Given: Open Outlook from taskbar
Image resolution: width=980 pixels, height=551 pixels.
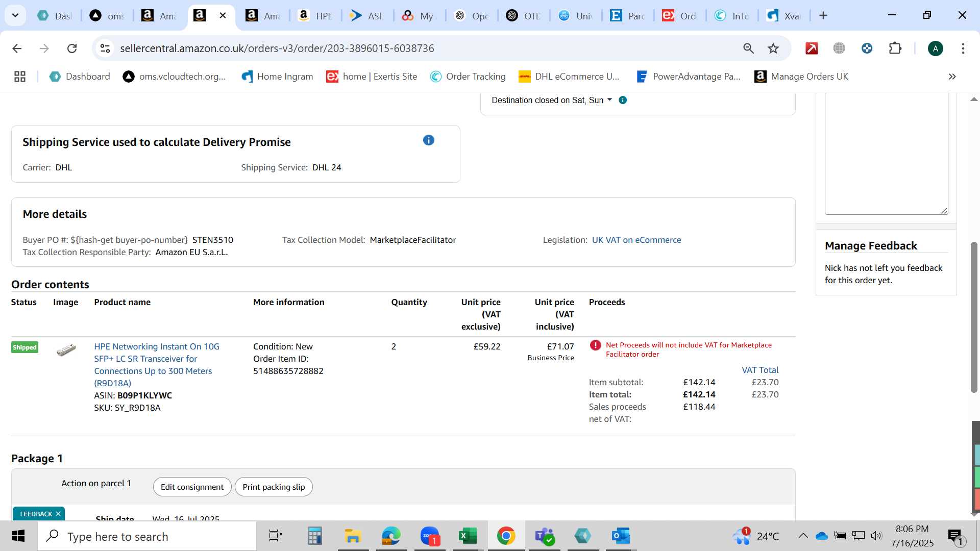Looking at the screenshot, I should coord(621,536).
